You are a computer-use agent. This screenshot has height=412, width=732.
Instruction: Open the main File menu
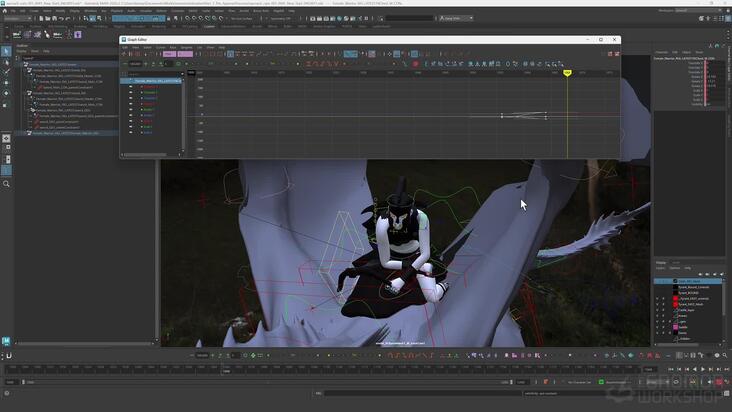pyautogui.click(x=13, y=11)
